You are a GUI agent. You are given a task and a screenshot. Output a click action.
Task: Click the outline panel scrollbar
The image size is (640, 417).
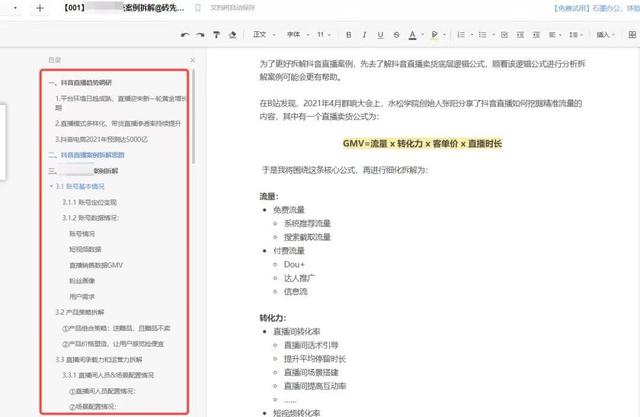[193, 118]
